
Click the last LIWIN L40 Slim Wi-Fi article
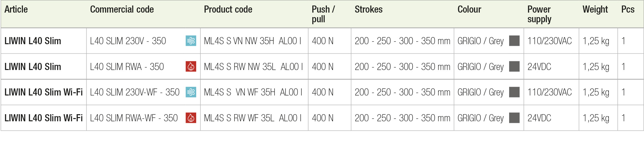pos(44,118)
